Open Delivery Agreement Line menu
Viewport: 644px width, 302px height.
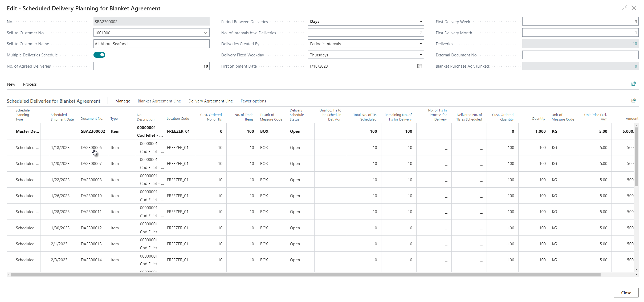tap(210, 101)
